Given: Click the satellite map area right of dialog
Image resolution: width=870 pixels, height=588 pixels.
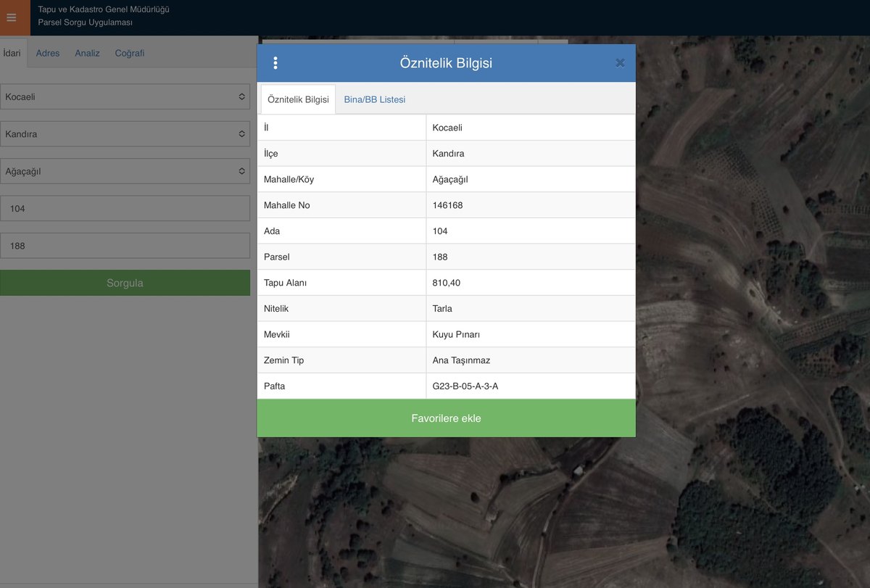Looking at the screenshot, I should (753, 290).
